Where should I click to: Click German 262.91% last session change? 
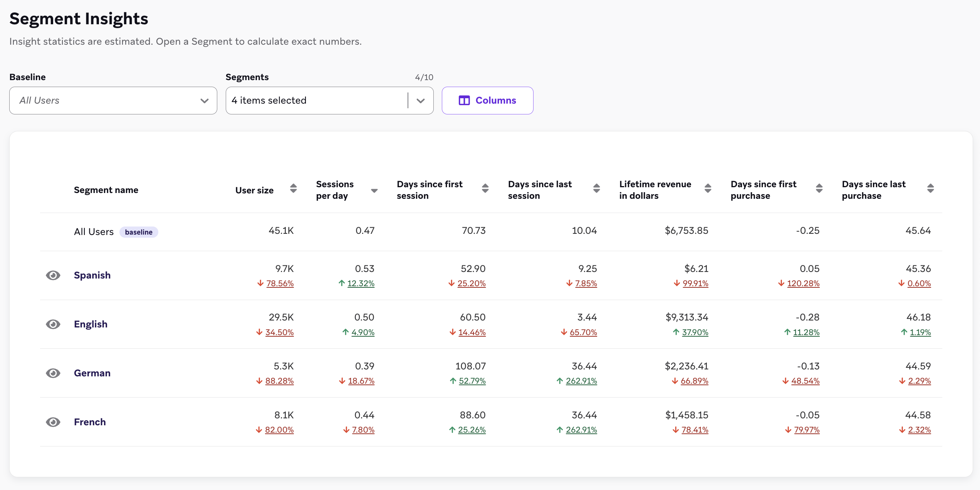point(581,381)
